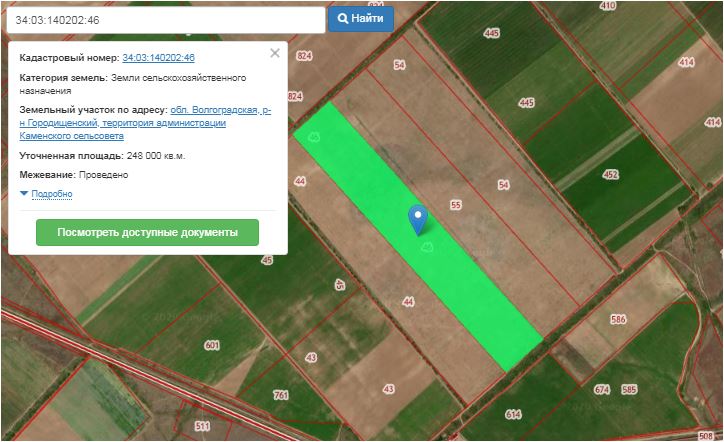Screen dimensions: 724x442
Task: Click the Найти search button
Action: [361, 19]
